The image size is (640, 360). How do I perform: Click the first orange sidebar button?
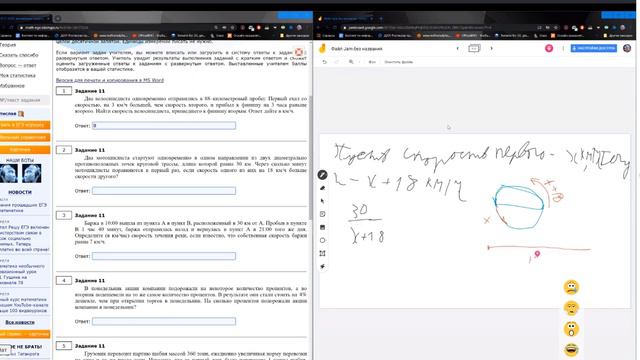[x=24, y=125]
